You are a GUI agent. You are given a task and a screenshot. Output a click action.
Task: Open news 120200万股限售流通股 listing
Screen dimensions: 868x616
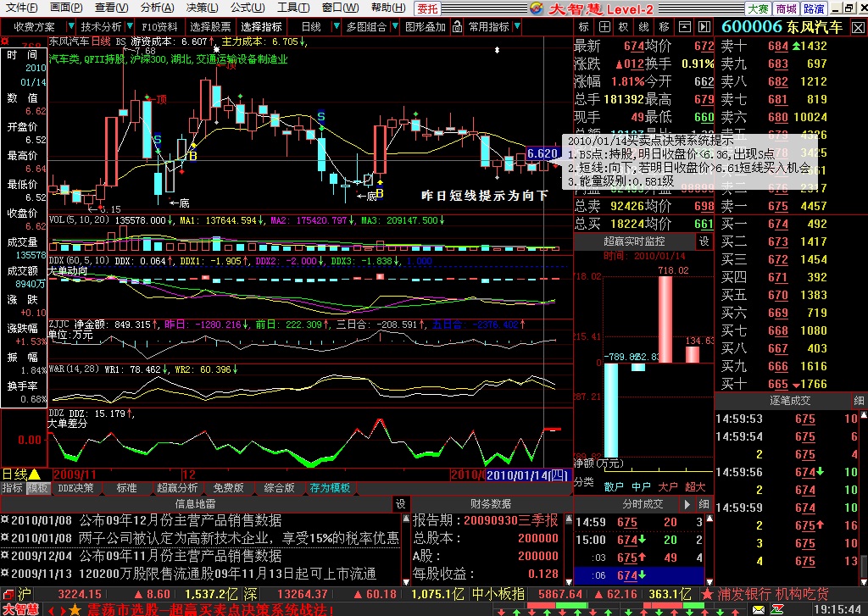[227, 574]
